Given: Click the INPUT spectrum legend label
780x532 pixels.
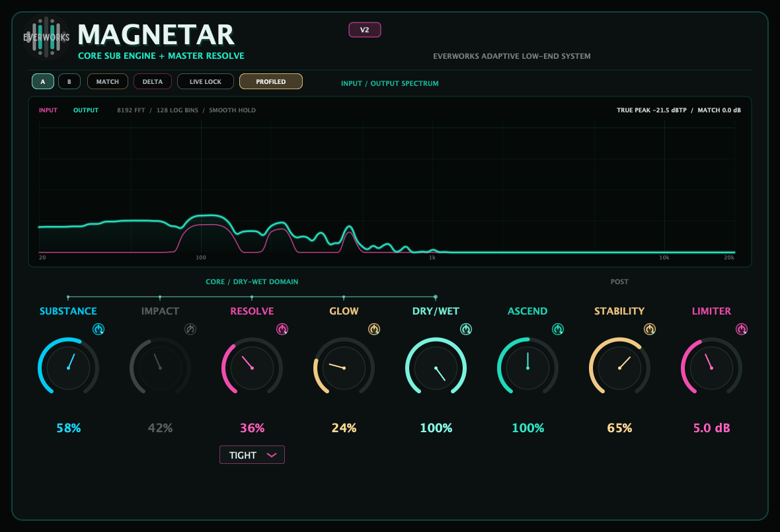Looking at the screenshot, I should click(48, 110).
